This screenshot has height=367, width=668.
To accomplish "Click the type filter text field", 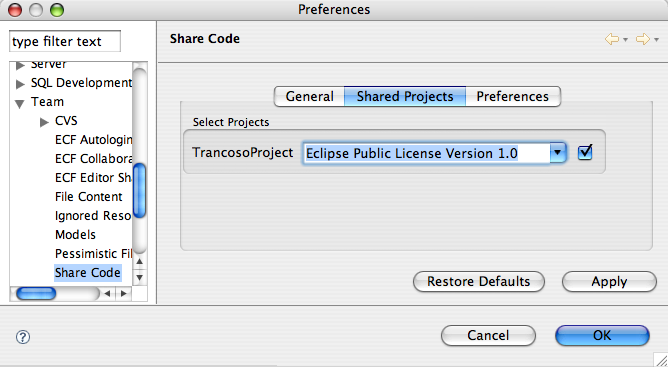I will (65, 41).
